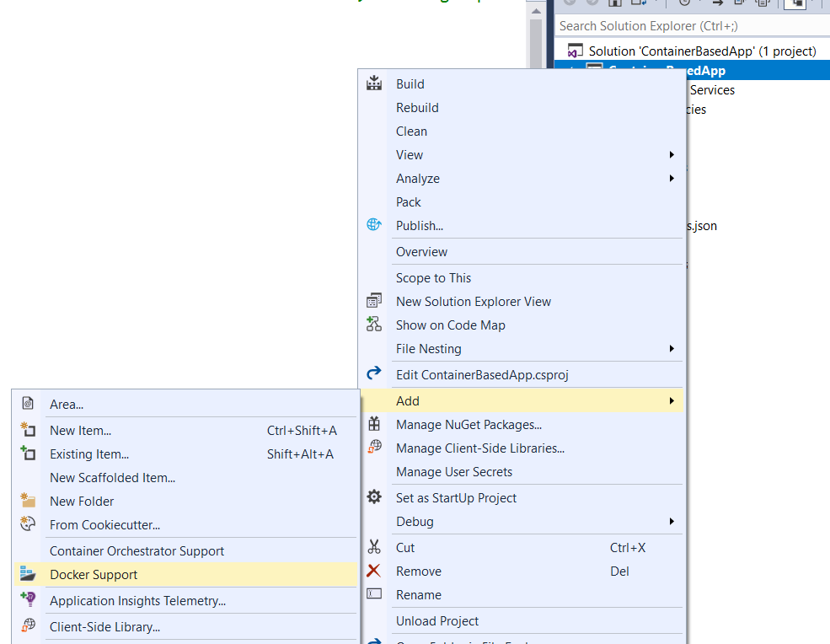
Task: Click the red Remove X icon
Action: click(374, 571)
